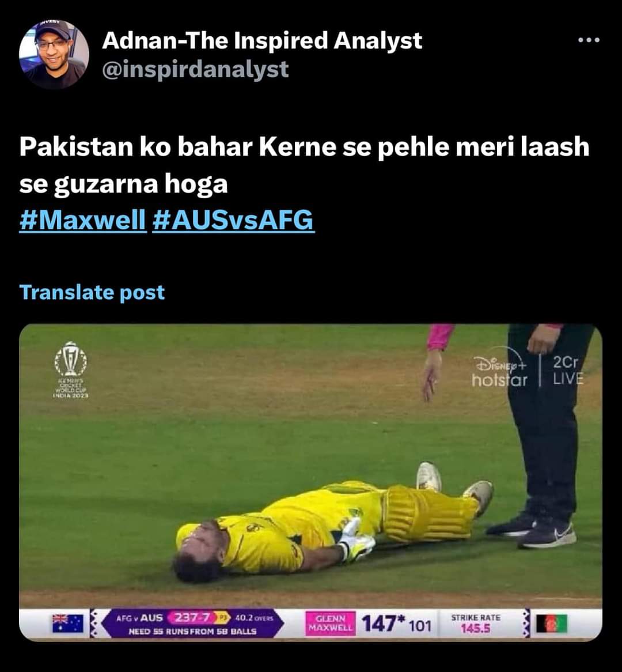Open Adnan's profile picture
Image resolution: width=622 pixels, height=672 pixels.
tap(54, 54)
